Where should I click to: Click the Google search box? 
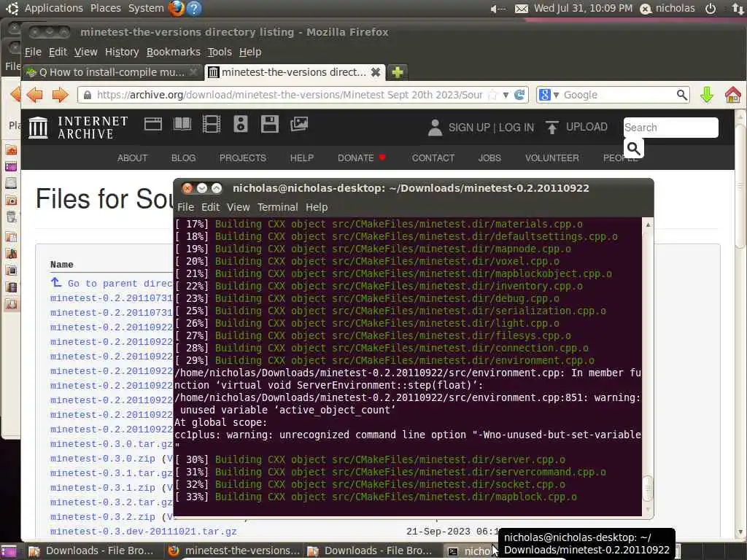tap(618, 95)
